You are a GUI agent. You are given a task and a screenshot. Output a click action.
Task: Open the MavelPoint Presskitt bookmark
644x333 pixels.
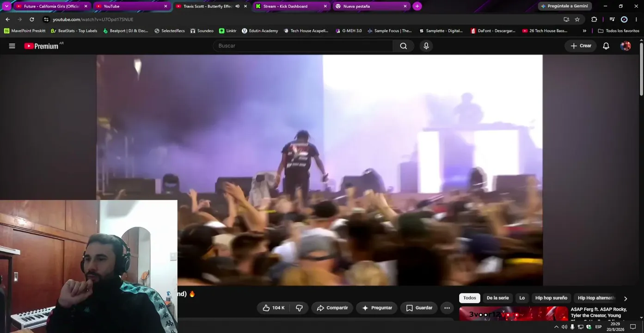[25, 31]
